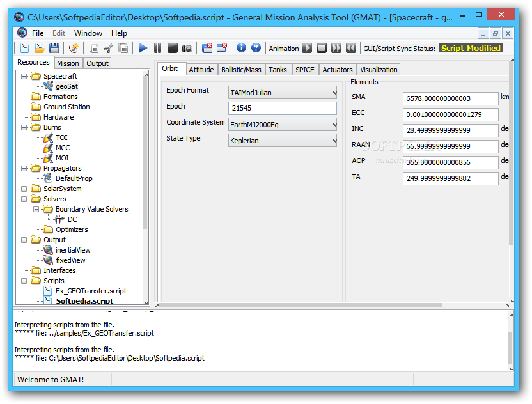Collapse the Propagators folder

pos(24,168)
